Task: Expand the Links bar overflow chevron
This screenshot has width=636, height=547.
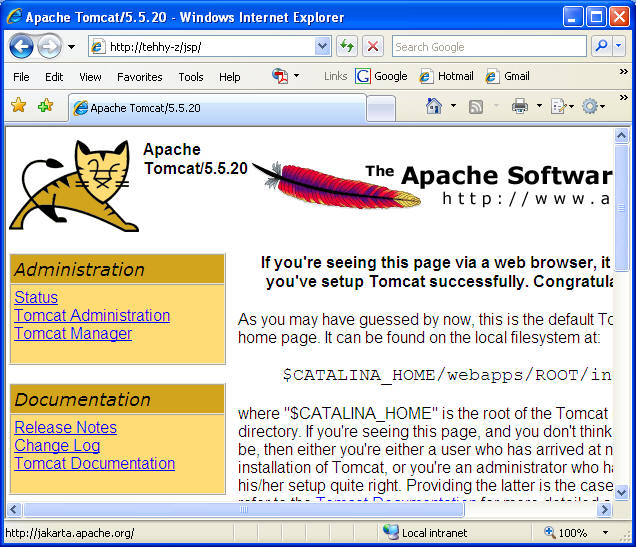Action: [623, 72]
